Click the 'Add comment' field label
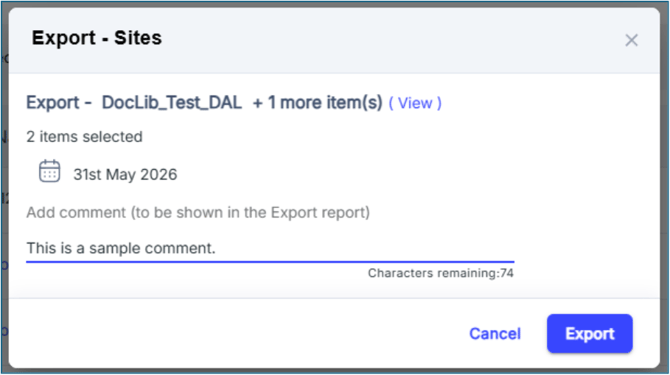This screenshot has height=375, width=670. [x=198, y=212]
